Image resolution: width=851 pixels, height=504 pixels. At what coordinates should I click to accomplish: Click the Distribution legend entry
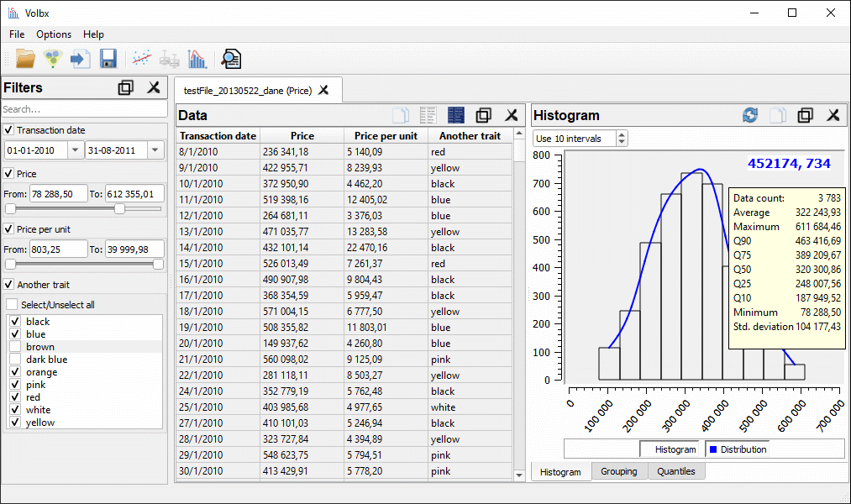click(737, 449)
